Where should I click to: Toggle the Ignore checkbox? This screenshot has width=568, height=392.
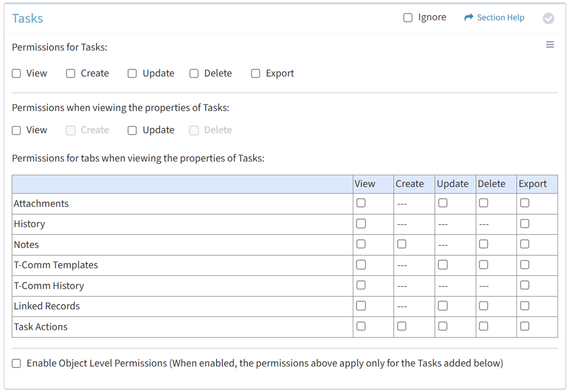[x=408, y=18]
